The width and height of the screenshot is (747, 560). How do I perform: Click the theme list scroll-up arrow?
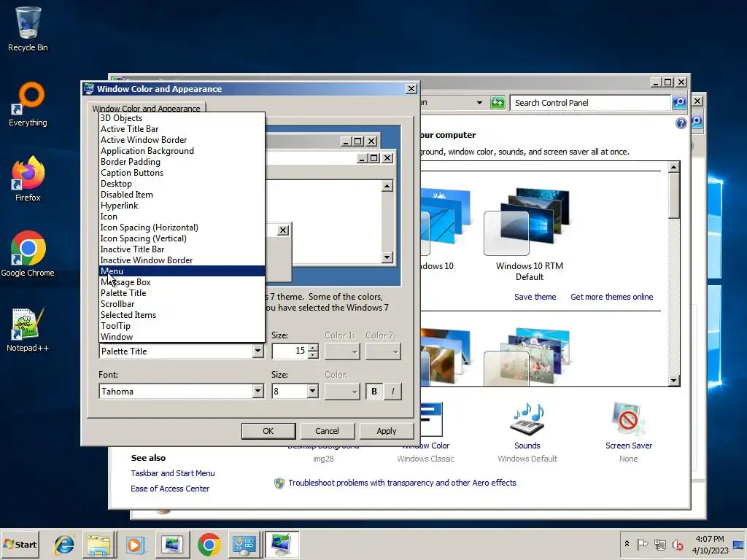673,167
